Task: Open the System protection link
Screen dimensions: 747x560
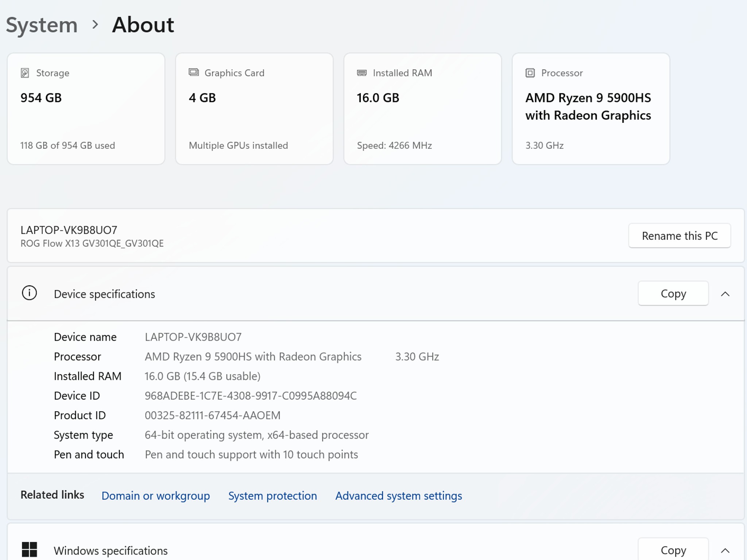Action: tap(272, 496)
